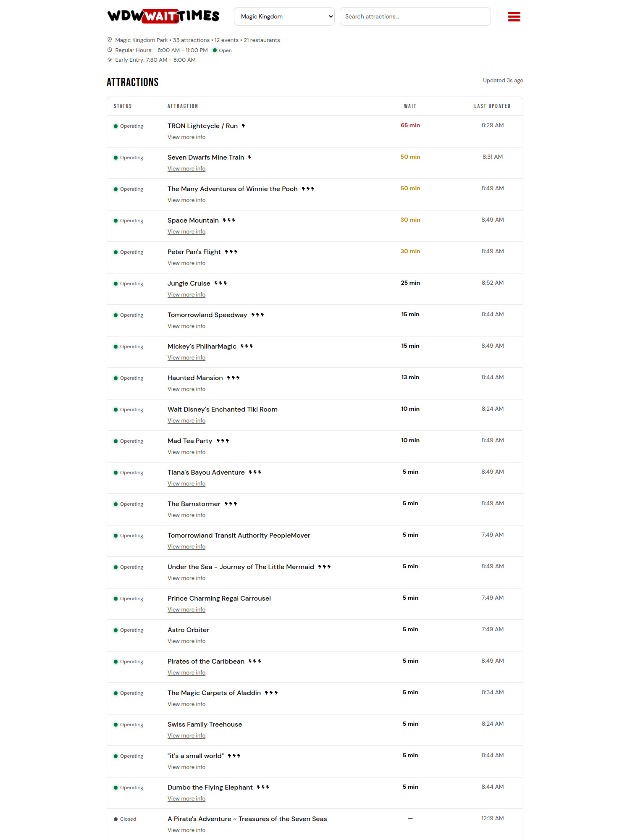Click the lightning bolt beside TRON Lightcycle / Run
The height and width of the screenshot is (840, 630).
(x=243, y=126)
